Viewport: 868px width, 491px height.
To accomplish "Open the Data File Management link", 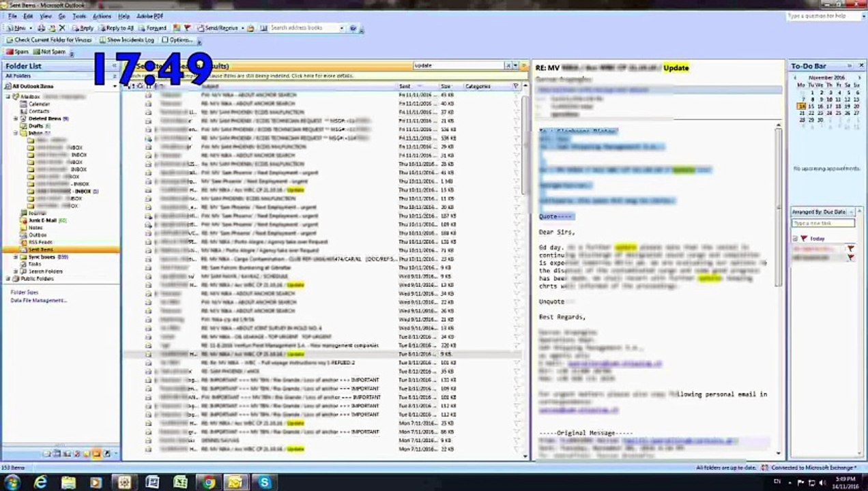I will (x=38, y=300).
